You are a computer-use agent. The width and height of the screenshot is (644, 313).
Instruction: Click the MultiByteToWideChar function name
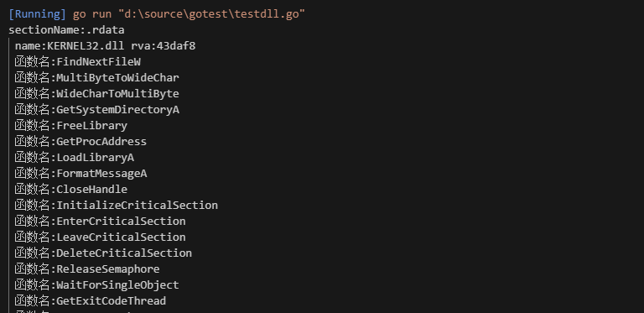(118, 78)
